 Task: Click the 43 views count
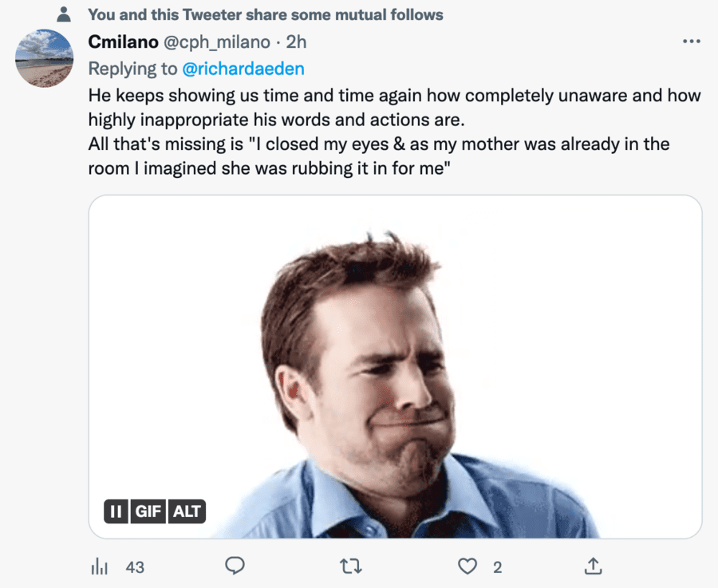(x=136, y=567)
